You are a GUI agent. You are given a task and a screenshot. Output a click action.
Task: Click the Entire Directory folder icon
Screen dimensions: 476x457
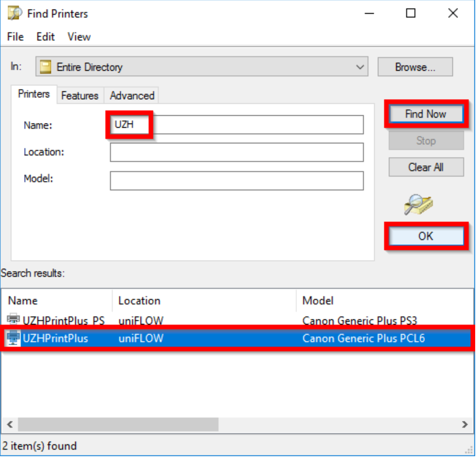pyautogui.click(x=45, y=67)
